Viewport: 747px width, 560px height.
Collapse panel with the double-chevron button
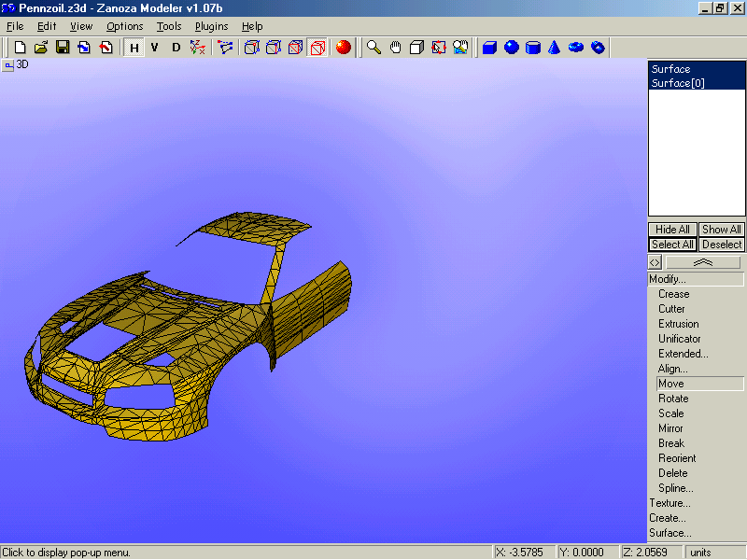(703, 263)
